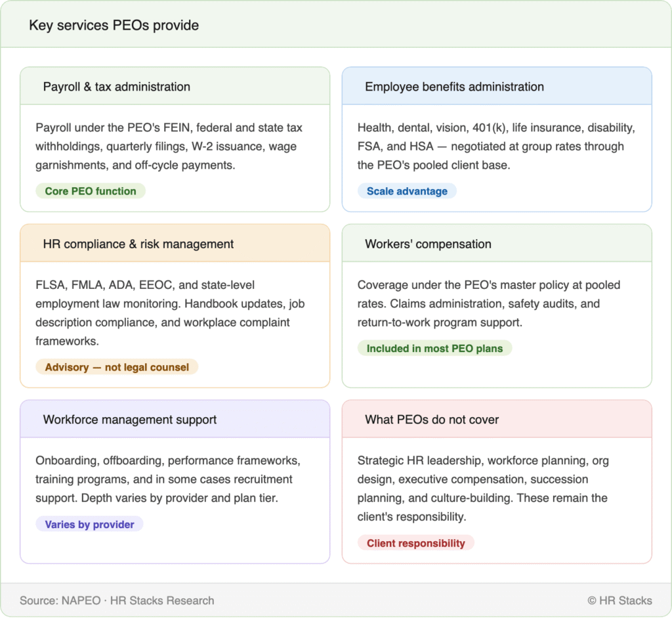This screenshot has width=672, height=618.
Task: Click the 'Source: NAPEO · HR Stacks Research' footer
Action: pyautogui.click(x=117, y=600)
